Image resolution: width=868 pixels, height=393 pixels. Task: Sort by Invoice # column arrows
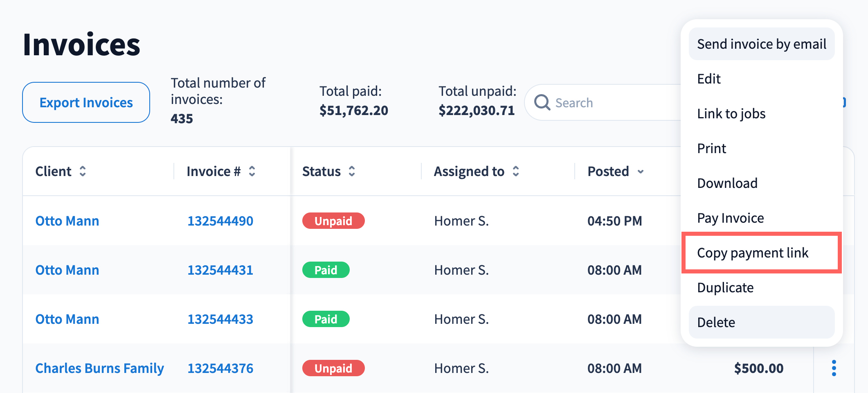tap(252, 171)
